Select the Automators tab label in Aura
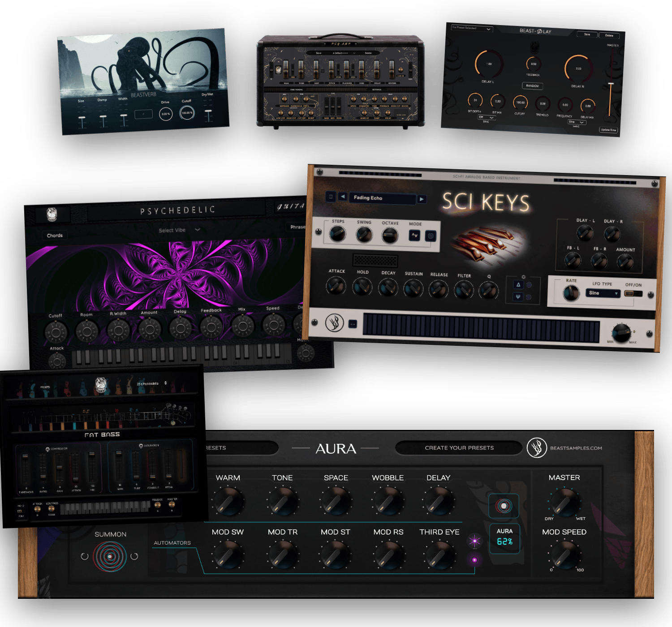672x627 pixels. [172, 543]
